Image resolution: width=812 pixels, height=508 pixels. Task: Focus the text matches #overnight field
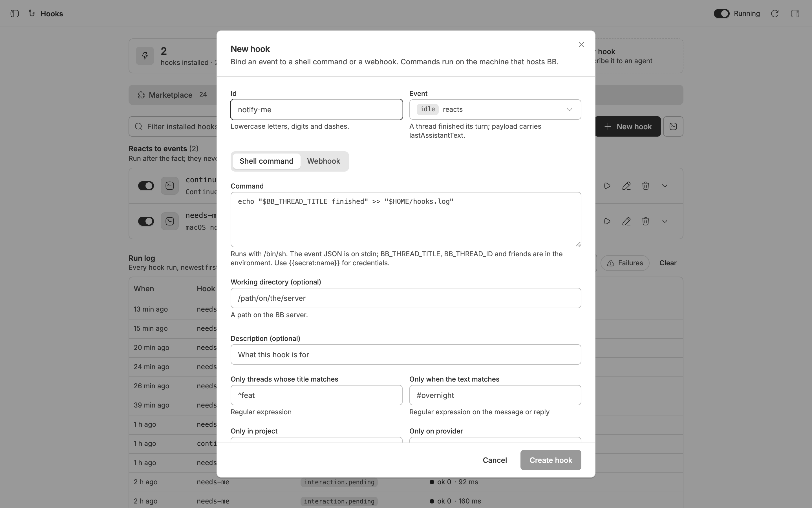[495, 395]
